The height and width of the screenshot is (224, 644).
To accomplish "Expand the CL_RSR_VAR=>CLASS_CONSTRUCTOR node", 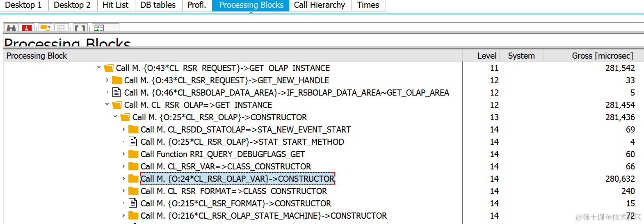I will tap(123, 166).
